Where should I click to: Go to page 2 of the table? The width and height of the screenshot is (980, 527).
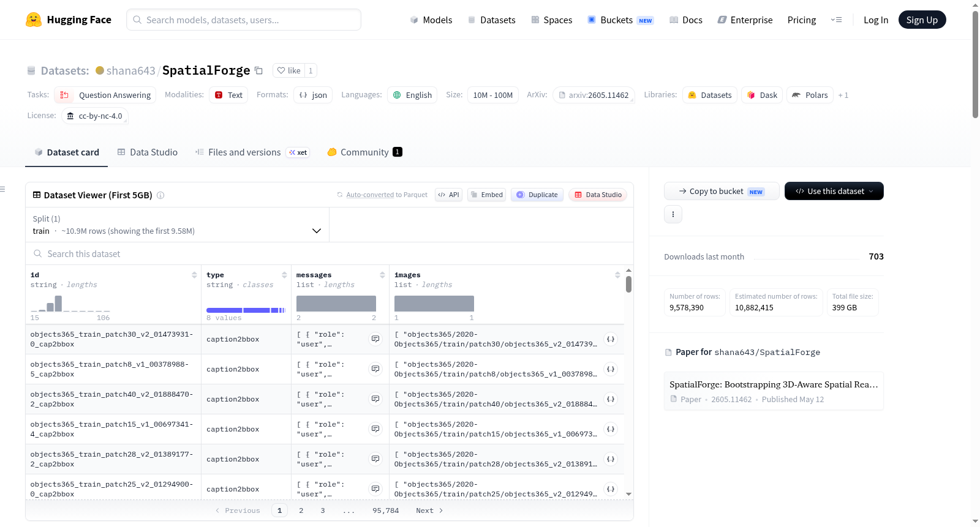[x=301, y=510]
